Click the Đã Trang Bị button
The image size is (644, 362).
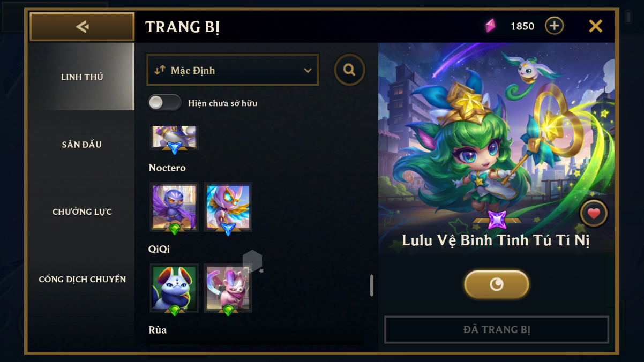(497, 329)
